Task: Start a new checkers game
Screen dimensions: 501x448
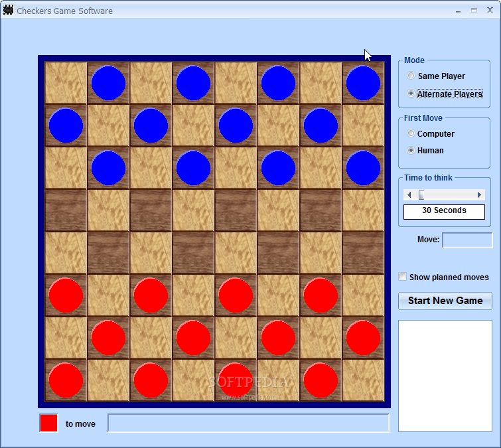Action: [445, 301]
